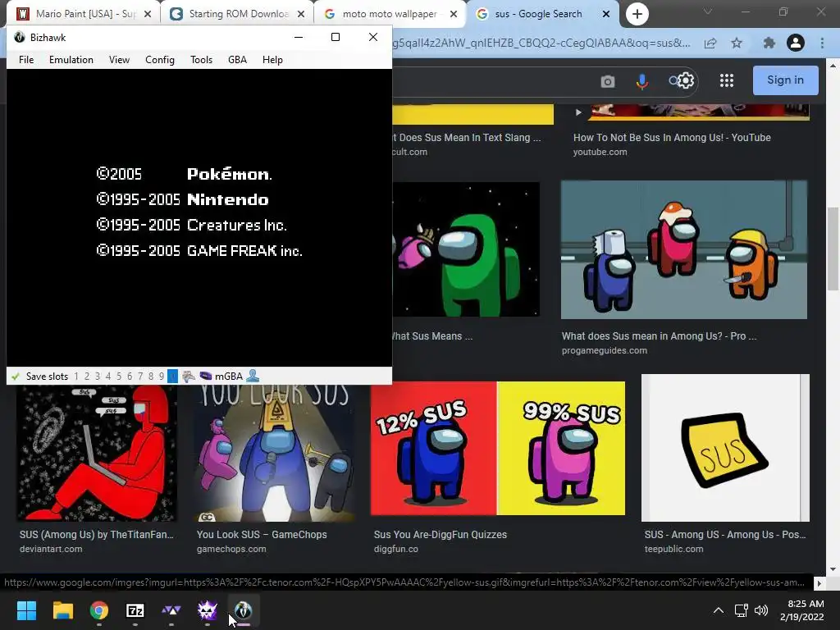Show hidden system tray icons
Viewport: 840px width, 630px height.
719,610
